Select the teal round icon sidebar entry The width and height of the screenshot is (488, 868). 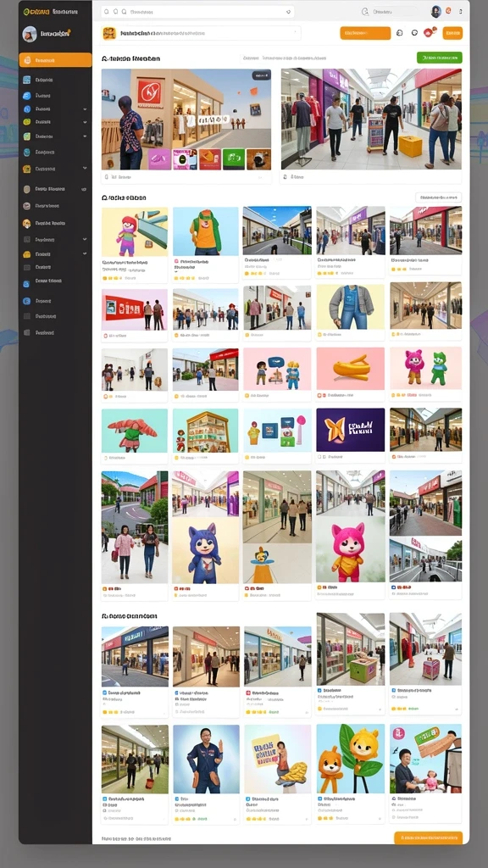pos(26,152)
